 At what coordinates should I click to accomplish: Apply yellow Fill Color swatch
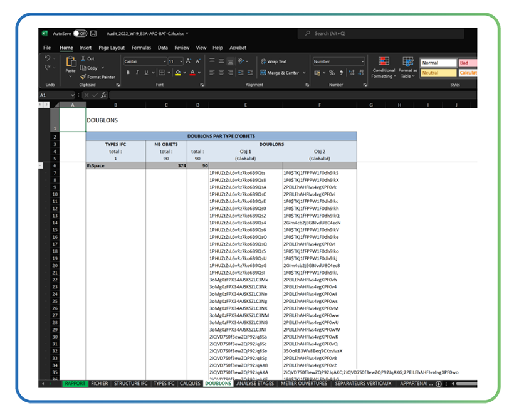tap(177, 73)
